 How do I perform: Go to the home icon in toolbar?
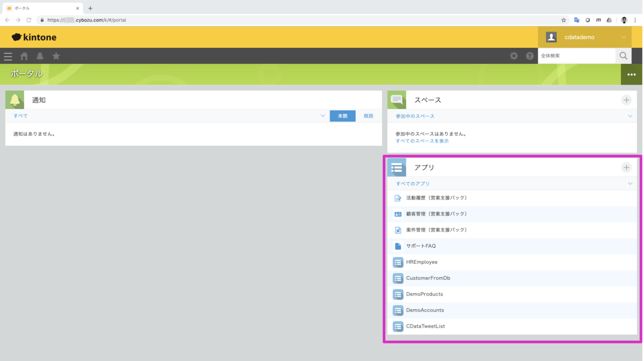click(x=24, y=56)
